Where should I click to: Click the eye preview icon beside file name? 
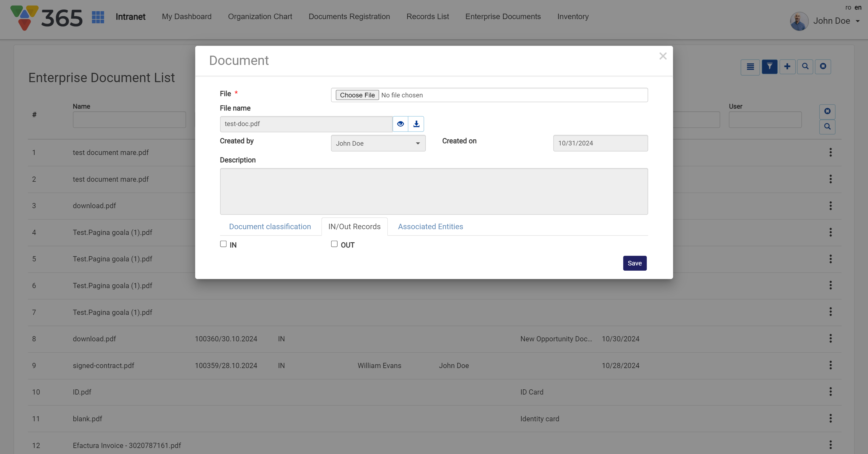(400, 124)
